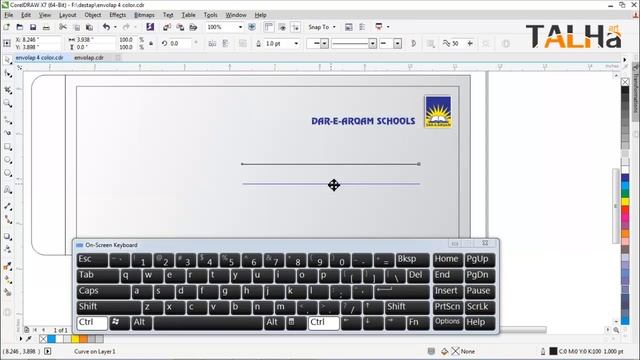Open the File menu
The width and height of the screenshot is (640, 360).
pos(9,15)
